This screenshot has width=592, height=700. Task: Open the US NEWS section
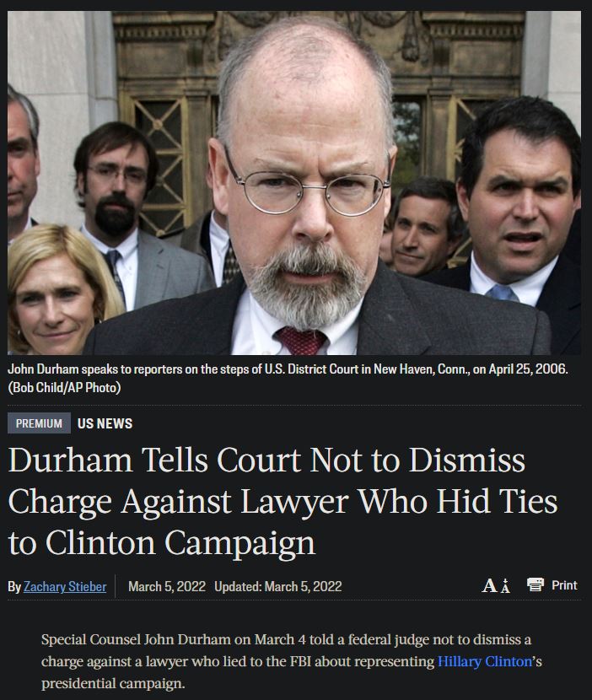105,423
